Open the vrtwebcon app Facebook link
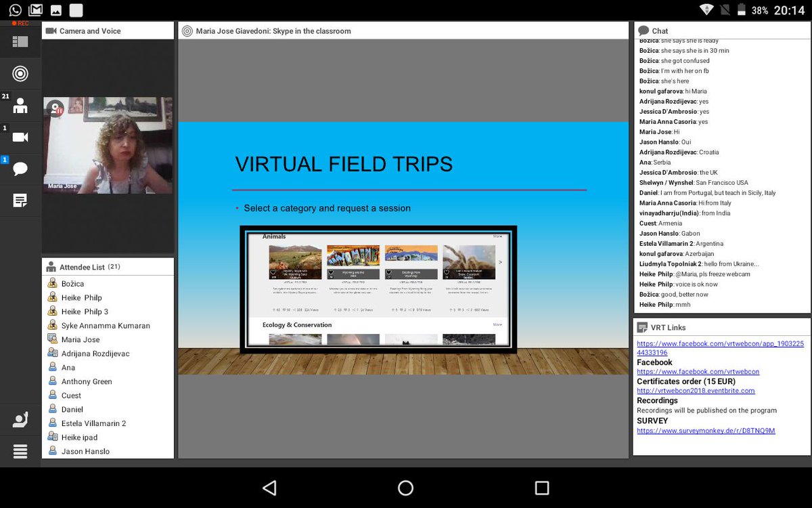The height and width of the screenshot is (508, 812). coord(720,348)
